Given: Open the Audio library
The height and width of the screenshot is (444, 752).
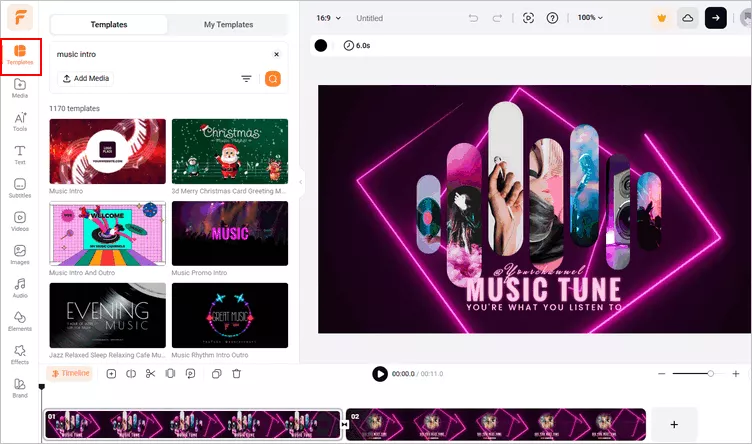Looking at the screenshot, I should pos(20,288).
